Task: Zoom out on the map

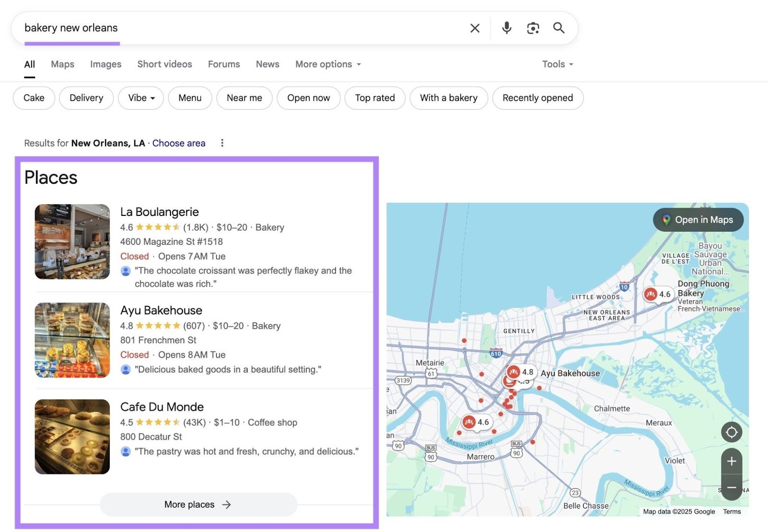Action: coord(732,487)
